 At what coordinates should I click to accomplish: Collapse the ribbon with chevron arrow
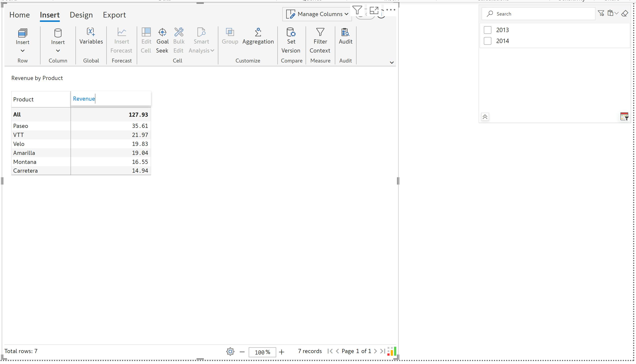pos(392,62)
